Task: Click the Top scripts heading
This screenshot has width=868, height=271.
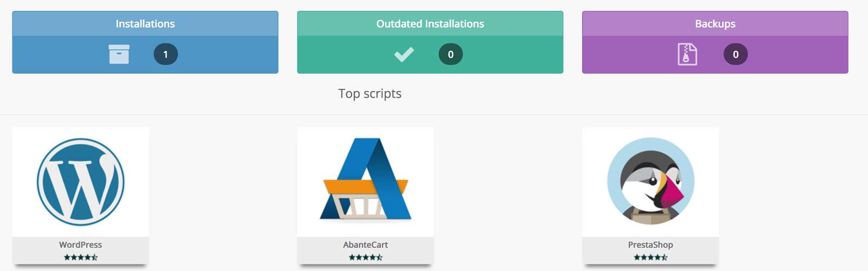Action: coord(370,94)
